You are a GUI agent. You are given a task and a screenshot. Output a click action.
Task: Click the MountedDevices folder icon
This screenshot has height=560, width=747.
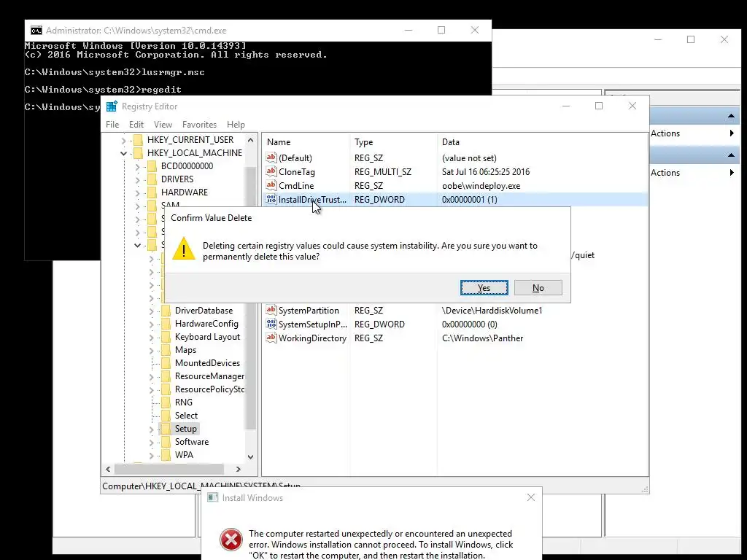tap(166, 363)
